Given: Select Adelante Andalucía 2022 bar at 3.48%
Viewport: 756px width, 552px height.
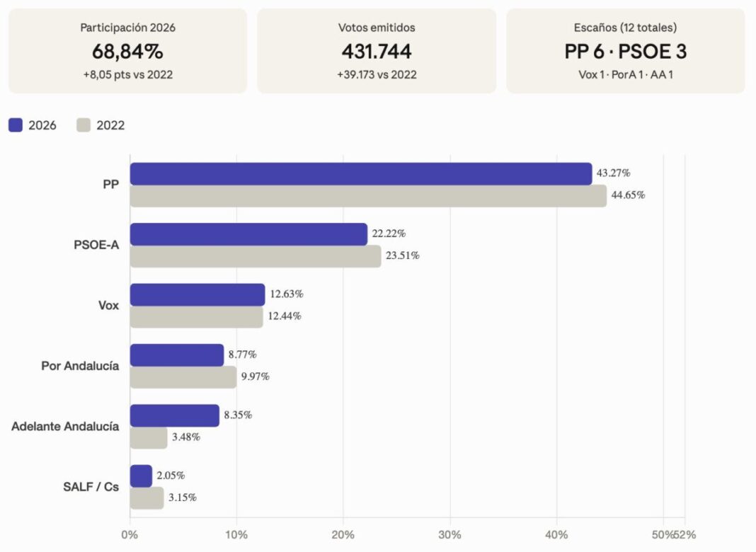Looking at the screenshot, I should click(x=149, y=438).
